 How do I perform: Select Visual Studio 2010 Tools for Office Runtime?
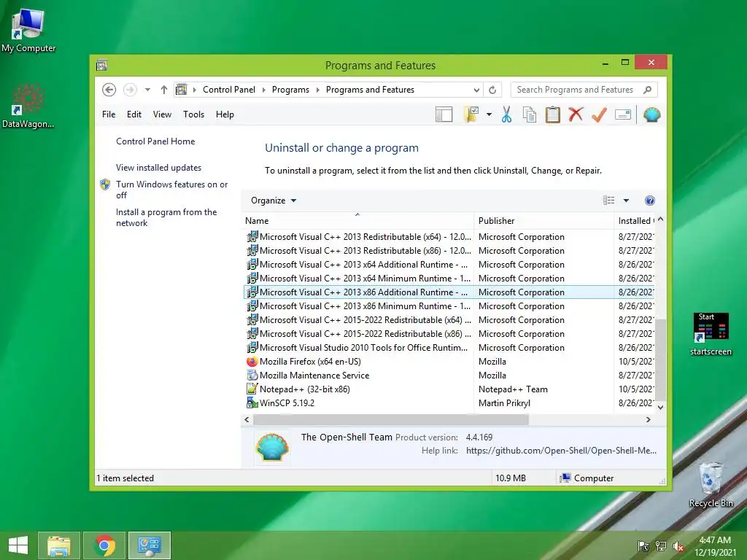click(449, 347)
